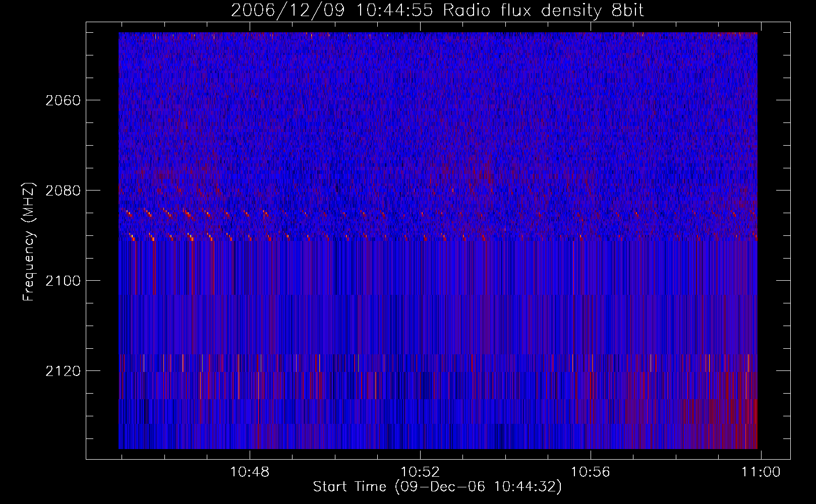Click the 'Frequency (MHZ)' y-axis label
The width and height of the screenshot is (816, 504).
pos(29,242)
